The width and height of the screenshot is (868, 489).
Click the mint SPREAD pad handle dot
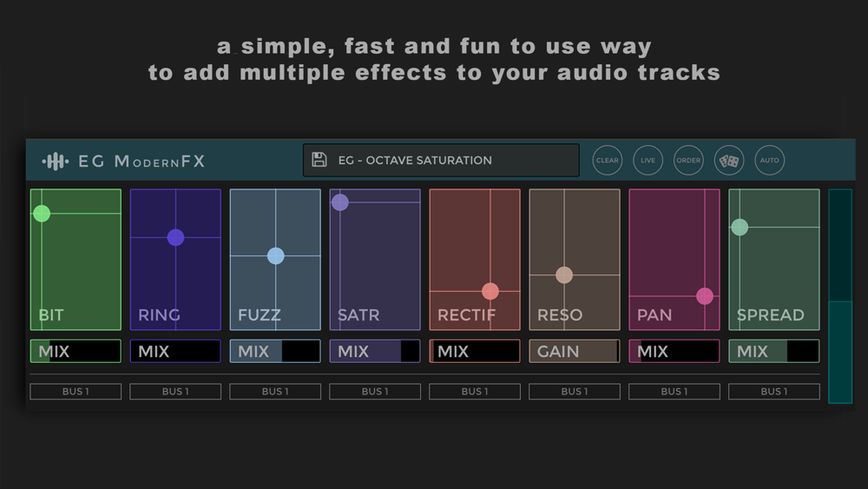(x=740, y=227)
